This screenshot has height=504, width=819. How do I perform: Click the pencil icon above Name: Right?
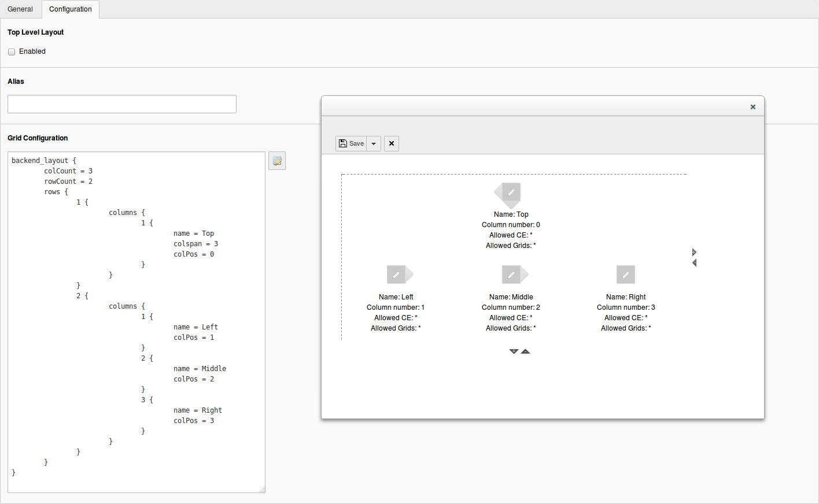tap(626, 275)
